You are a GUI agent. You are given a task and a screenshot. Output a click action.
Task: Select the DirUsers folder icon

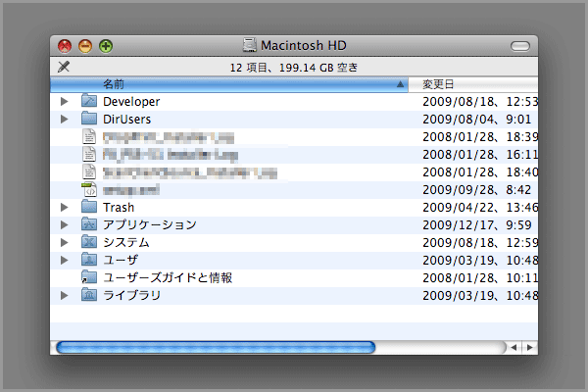pyautogui.click(x=89, y=119)
